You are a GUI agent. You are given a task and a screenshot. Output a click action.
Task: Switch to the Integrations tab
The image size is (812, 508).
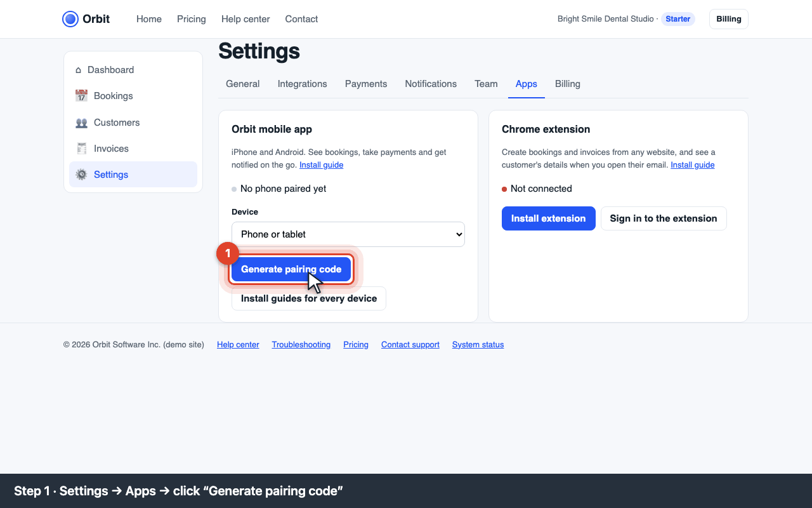click(x=303, y=84)
